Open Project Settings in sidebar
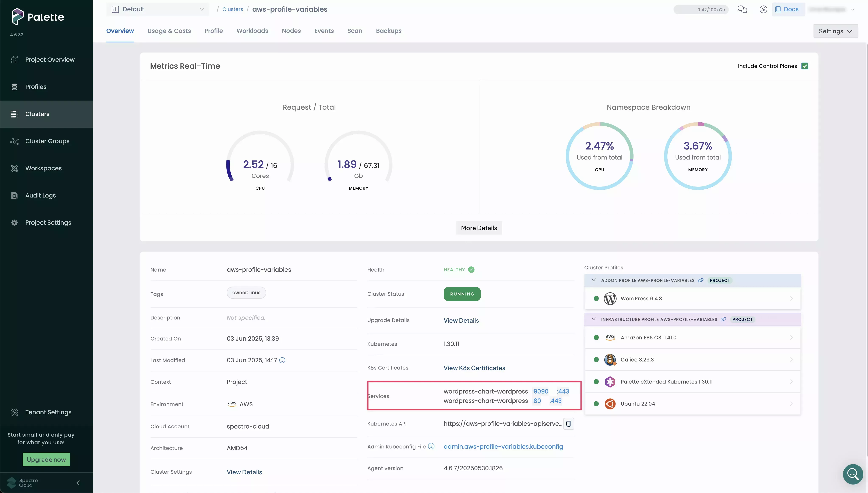868x493 pixels. click(48, 223)
